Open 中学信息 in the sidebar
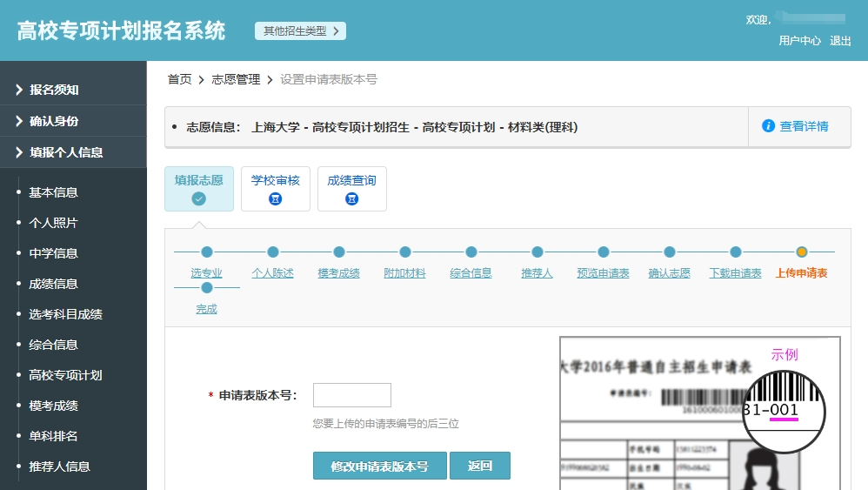Image resolution: width=868 pixels, height=490 pixels. click(53, 253)
